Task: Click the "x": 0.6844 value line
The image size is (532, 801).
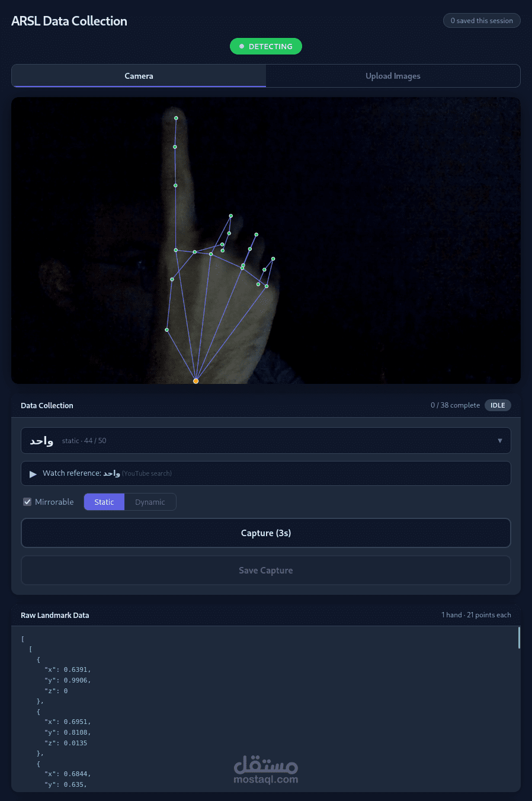Action: click(68, 774)
